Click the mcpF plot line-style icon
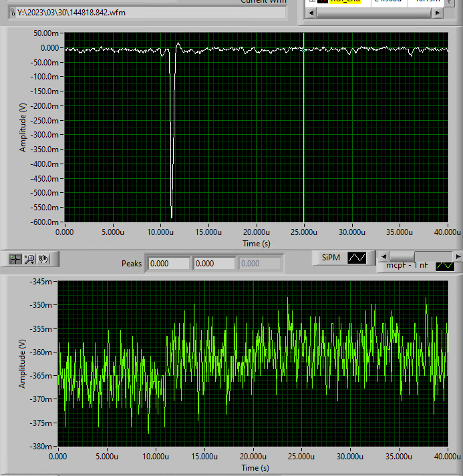This screenshot has width=463, height=476. [x=444, y=266]
